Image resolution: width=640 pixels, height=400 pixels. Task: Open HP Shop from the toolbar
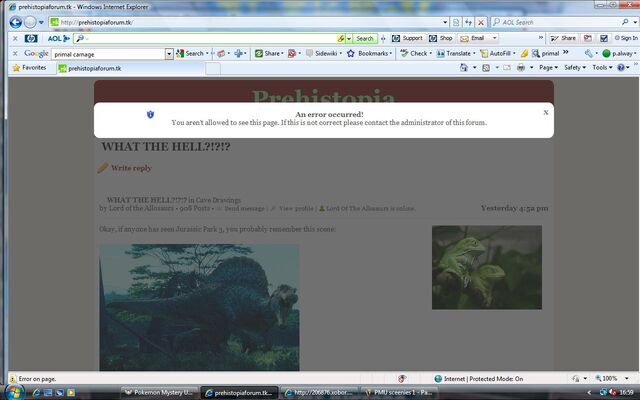pos(441,38)
